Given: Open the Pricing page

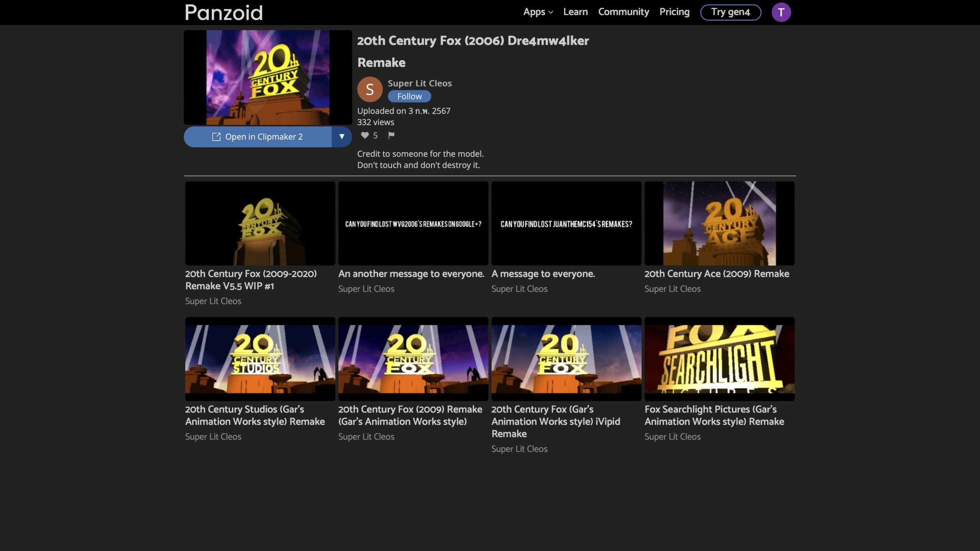Looking at the screenshot, I should pos(674,12).
